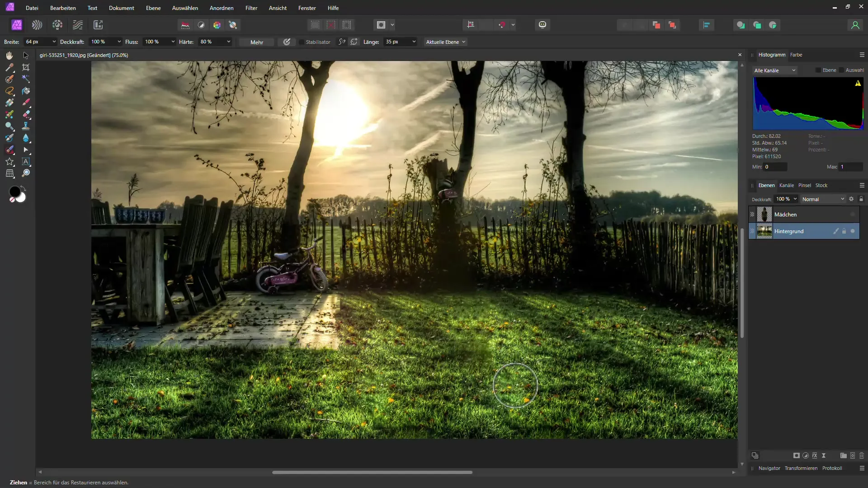Open the Auswählen menu

point(185,8)
